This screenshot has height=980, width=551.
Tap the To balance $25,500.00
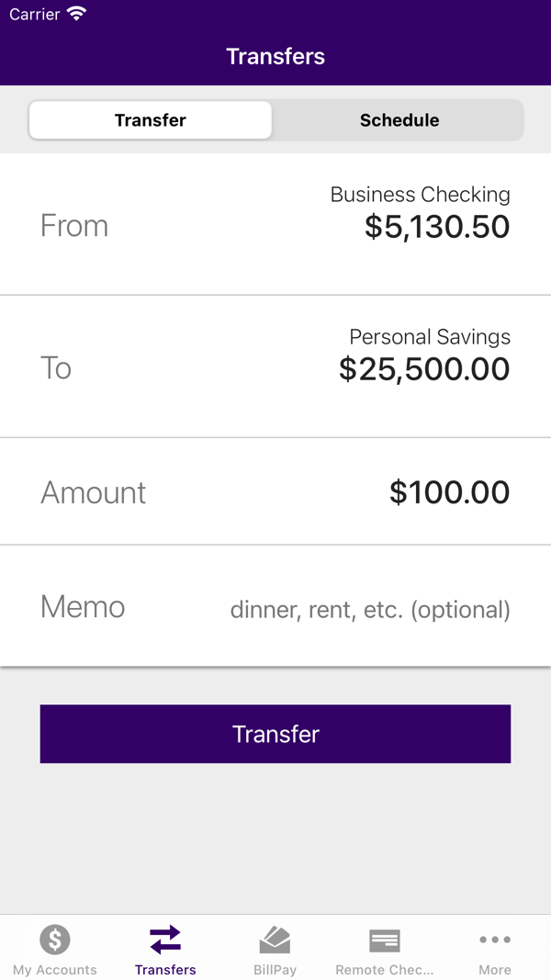[x=424, y=368]
